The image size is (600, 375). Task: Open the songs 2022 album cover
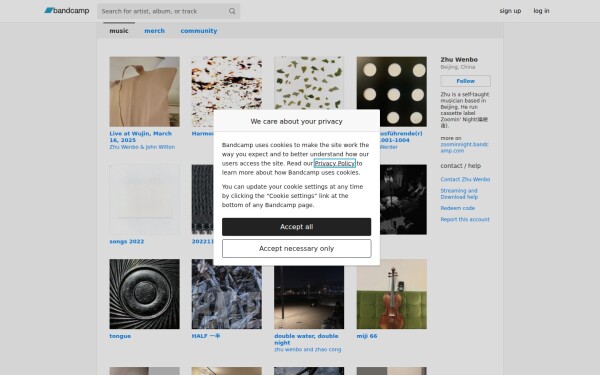pyautogui.click(x=144, y=199)
